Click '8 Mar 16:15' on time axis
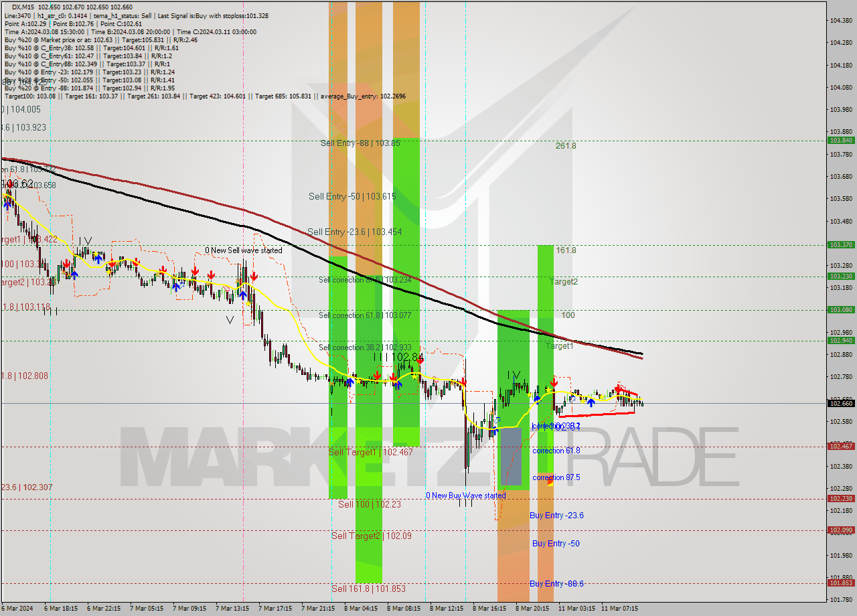This screenshot has height=616, width=857. pos(489,609)
